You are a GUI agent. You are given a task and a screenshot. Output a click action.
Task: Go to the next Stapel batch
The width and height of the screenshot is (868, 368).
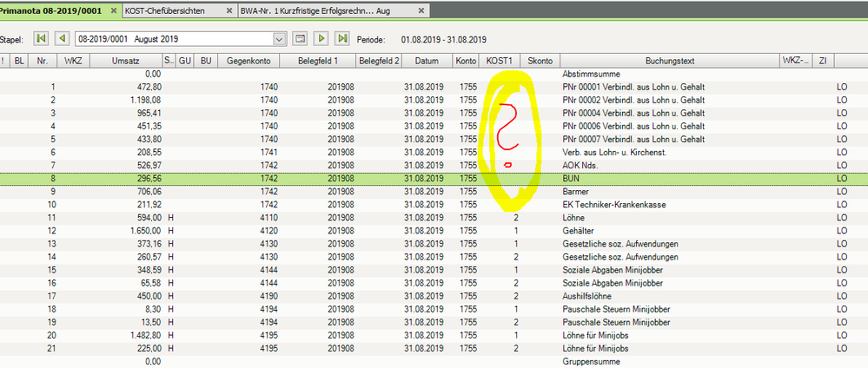click(x=321, y=39)
